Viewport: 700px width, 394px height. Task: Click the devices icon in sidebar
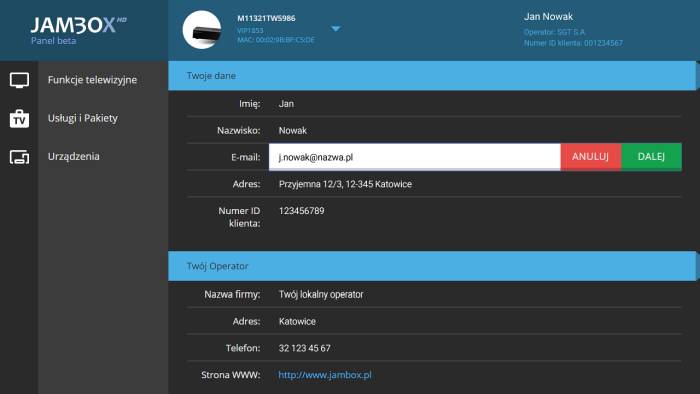pyautogui.click(x=19, y=157)
